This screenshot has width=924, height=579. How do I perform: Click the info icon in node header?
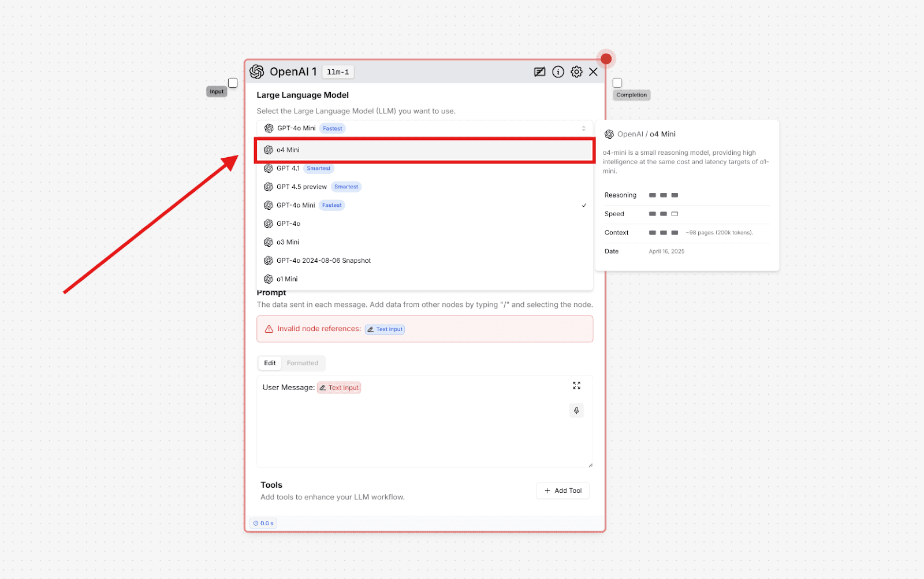pos(558,72)
